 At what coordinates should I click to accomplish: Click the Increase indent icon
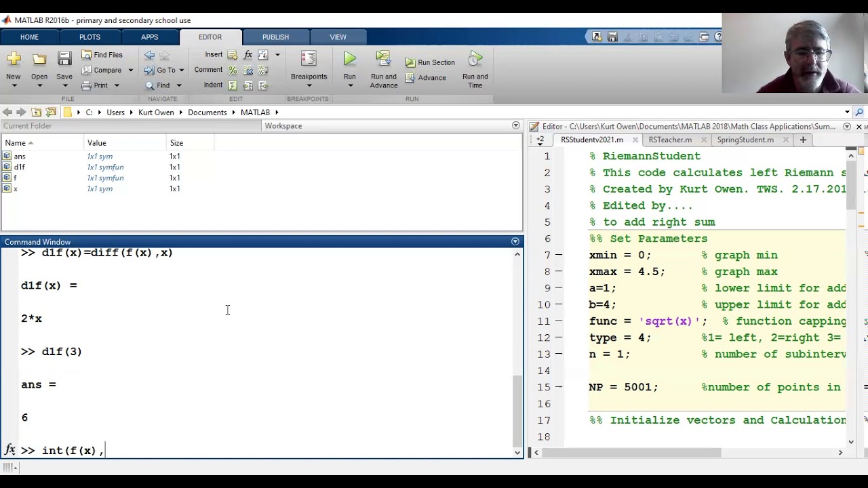tap(248, 85)
